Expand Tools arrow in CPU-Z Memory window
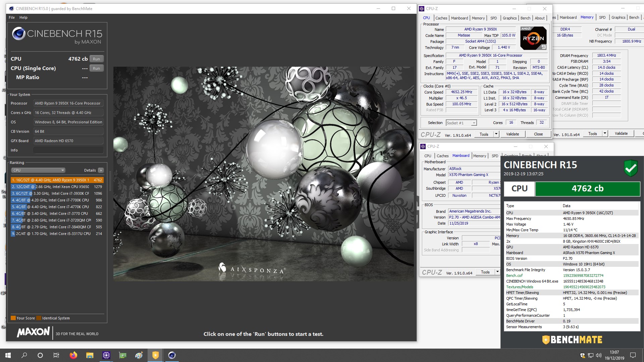The height and width of the screenshot is (362, 644). (x=605, y=133)
